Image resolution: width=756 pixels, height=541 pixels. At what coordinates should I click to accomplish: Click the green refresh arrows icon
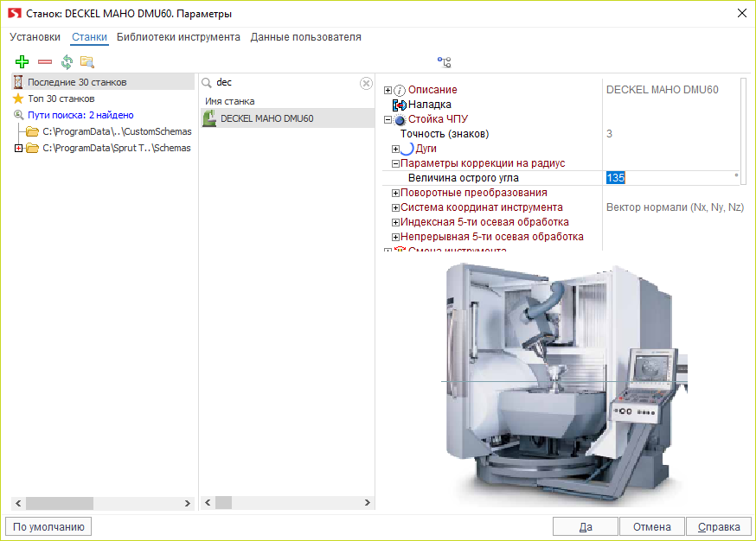click(66, 62)
